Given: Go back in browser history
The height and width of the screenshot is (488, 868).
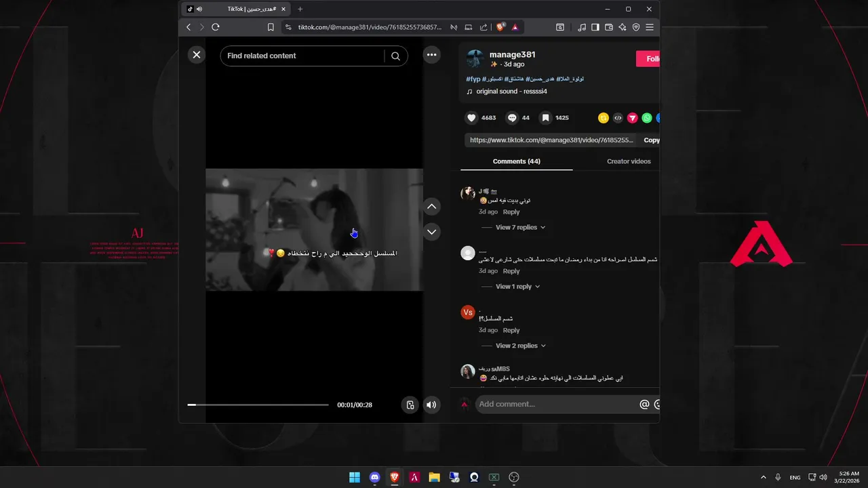Looking at the screenshot, I should click(189, 27).
